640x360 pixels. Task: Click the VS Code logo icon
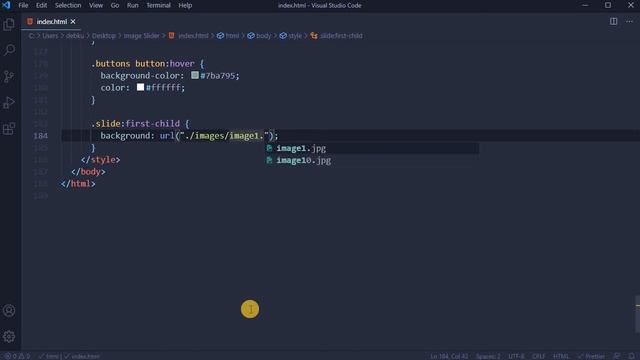click(6, 5)
